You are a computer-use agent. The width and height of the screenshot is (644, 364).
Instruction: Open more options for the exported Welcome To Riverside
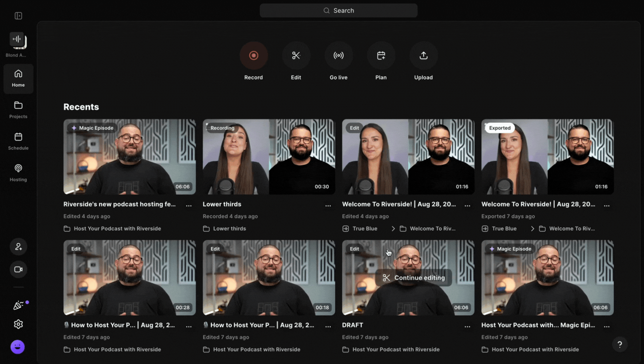[x=607, y=205]
